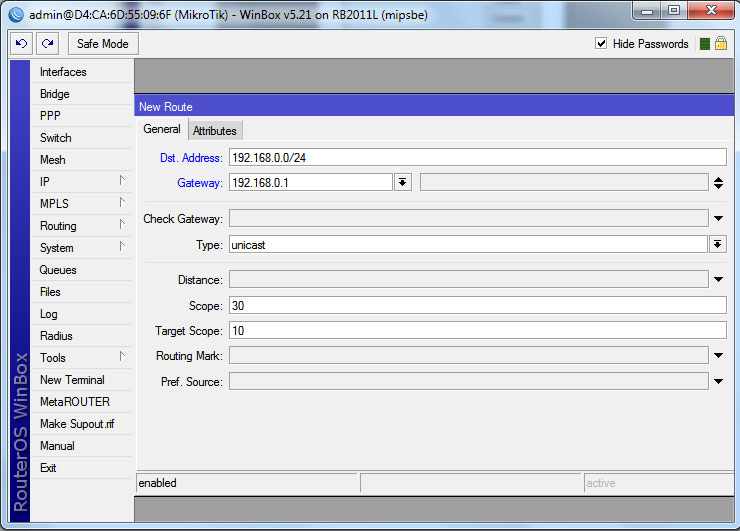Switch to the Attributes tab
740x531 pixels.
point(215,131)
